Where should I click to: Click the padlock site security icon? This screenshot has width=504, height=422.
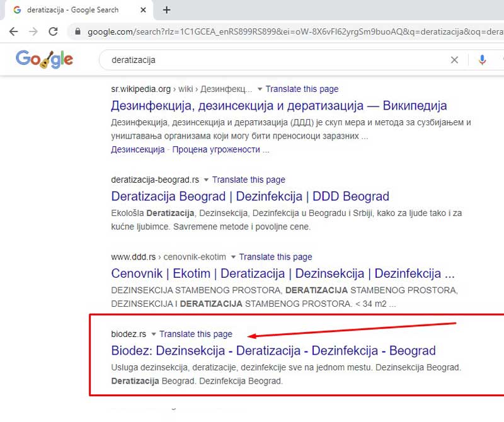click(x=77, y=31)
